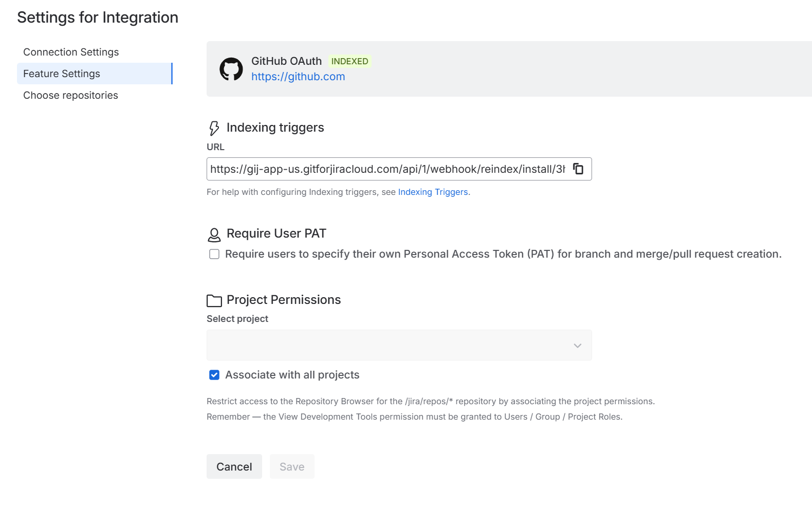Expand the Select project chevron arrow
Viewport: 812px width, 523px height.
(x=577, y=346)
